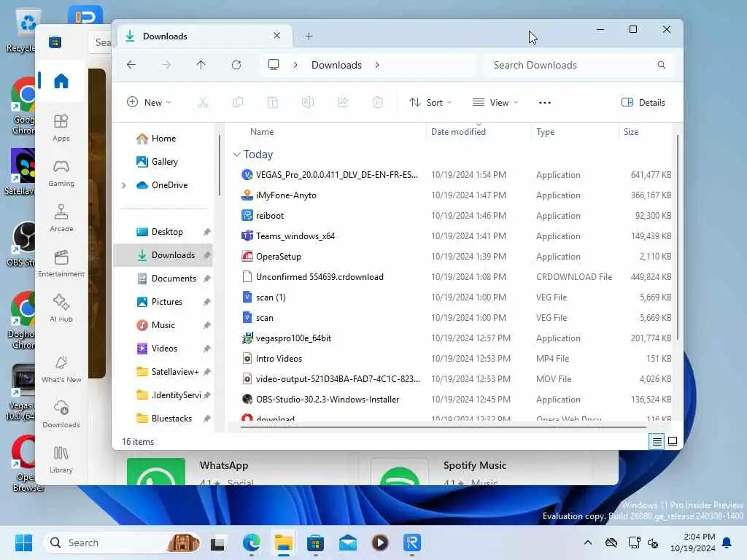Open Apps in Microsoft Store sidebar
Image resolution: width=747 pixels, height=560 pixels.
(x=61, y=128)
